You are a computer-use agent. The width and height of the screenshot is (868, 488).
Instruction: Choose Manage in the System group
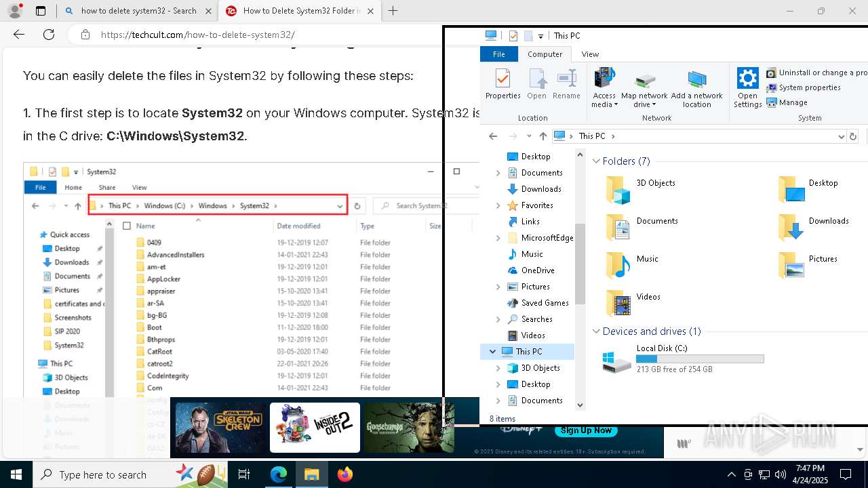787,102
